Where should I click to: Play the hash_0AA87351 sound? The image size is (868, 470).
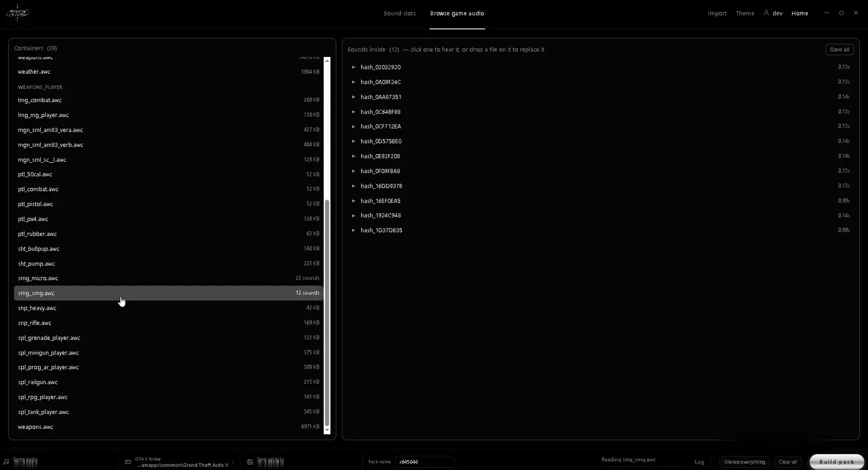(354, 97)
